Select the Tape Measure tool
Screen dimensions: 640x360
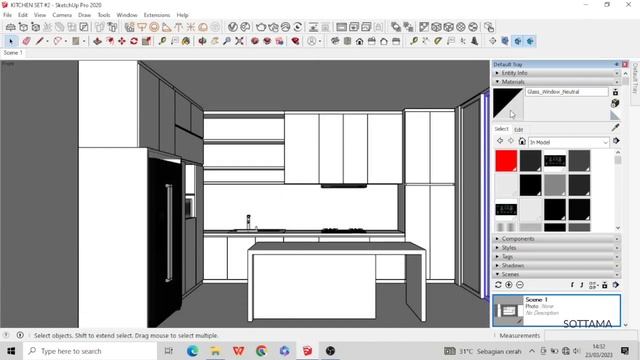click(x=162, y=41)
